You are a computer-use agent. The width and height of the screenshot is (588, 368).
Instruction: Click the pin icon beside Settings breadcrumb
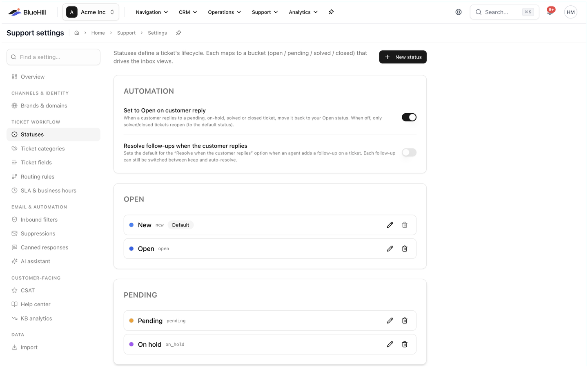178,33
